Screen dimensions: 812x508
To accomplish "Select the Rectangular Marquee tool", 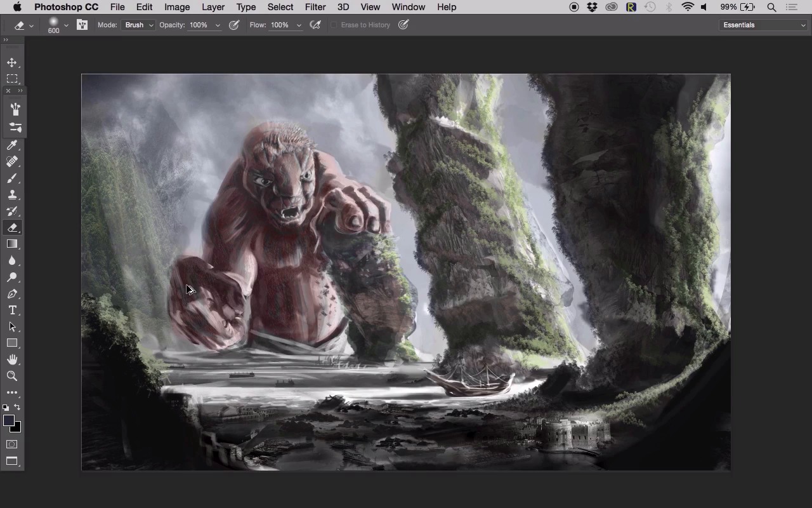I will coord(12,79).
